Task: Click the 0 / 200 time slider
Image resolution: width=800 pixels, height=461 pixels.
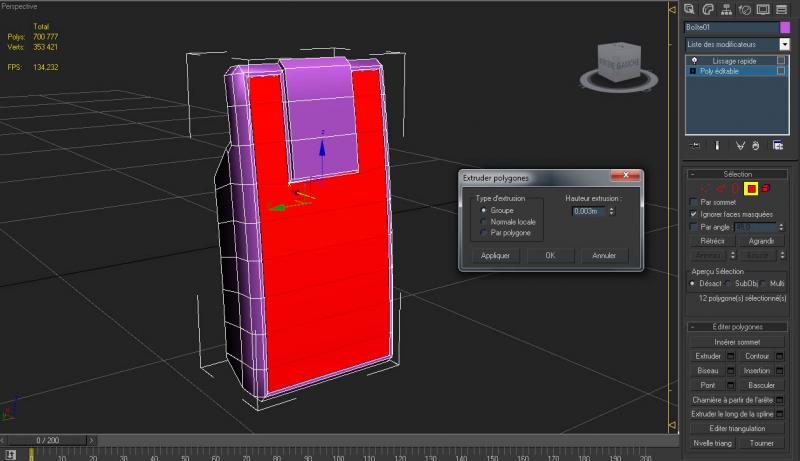Action: pyautogui.click(x=47, y=440)
